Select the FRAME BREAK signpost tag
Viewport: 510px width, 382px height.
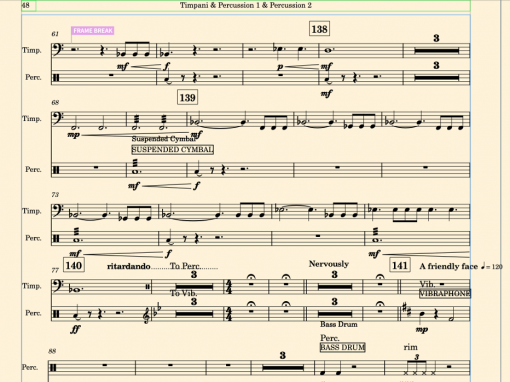(x=93, y=31)
